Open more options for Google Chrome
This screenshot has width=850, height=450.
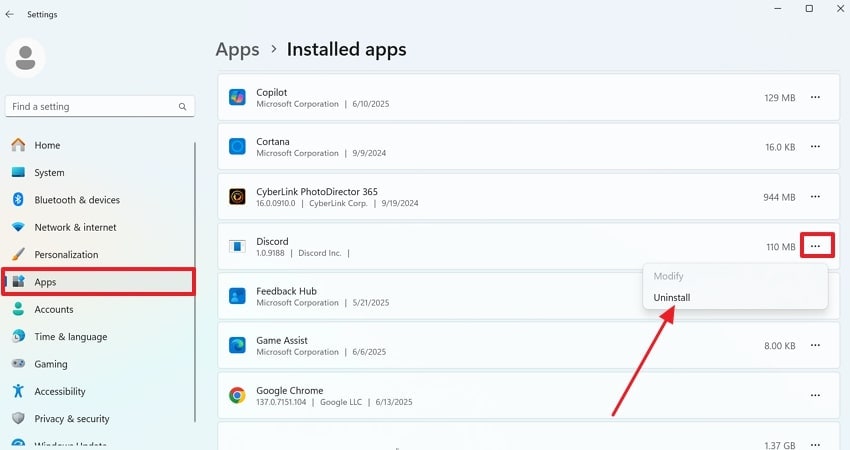coord(815,395)
